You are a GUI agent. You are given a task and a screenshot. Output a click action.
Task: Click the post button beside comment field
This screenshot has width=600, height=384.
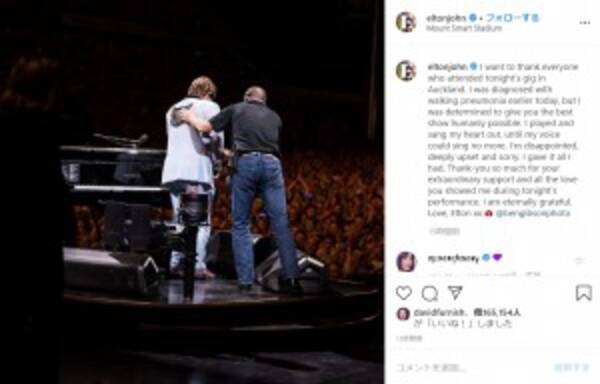pyautogui.click(x=571, y=368)
